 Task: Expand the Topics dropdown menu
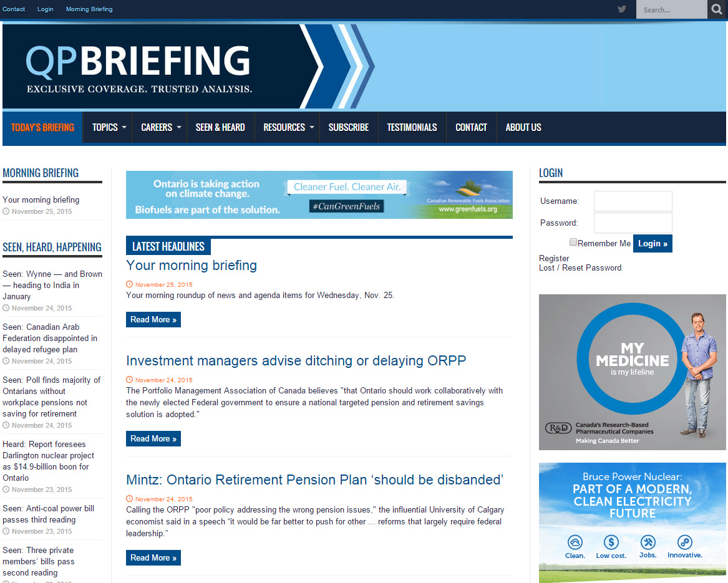109,127
